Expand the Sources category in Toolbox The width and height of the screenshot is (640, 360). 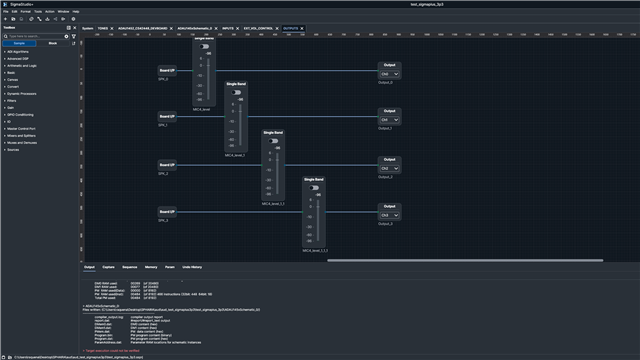click(4, 150)
